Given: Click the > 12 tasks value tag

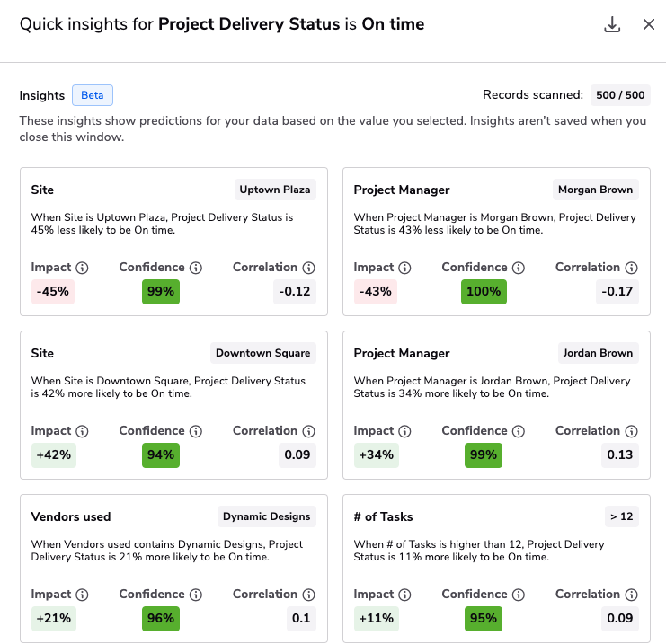Looking at the screenshot, I should pos(621,516).
